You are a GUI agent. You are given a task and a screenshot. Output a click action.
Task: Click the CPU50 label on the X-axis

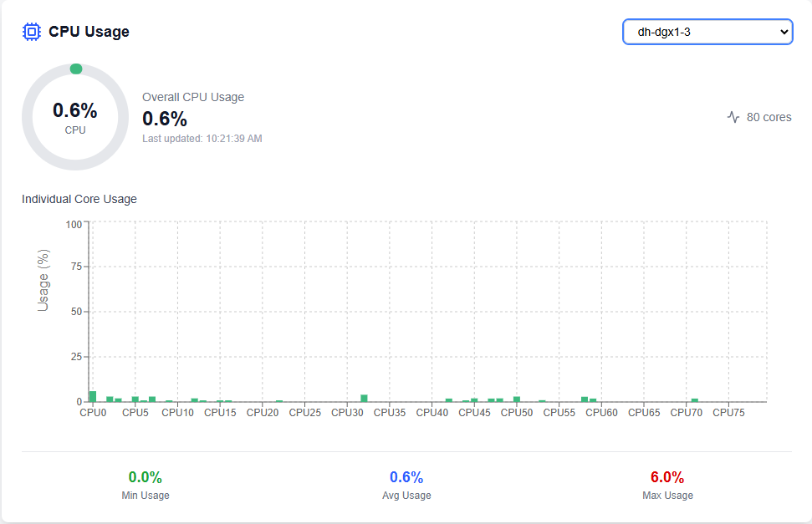point(517,413)
